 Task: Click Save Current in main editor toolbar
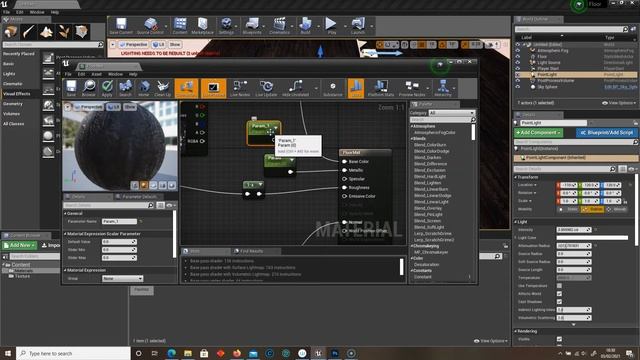click(121, 26)
